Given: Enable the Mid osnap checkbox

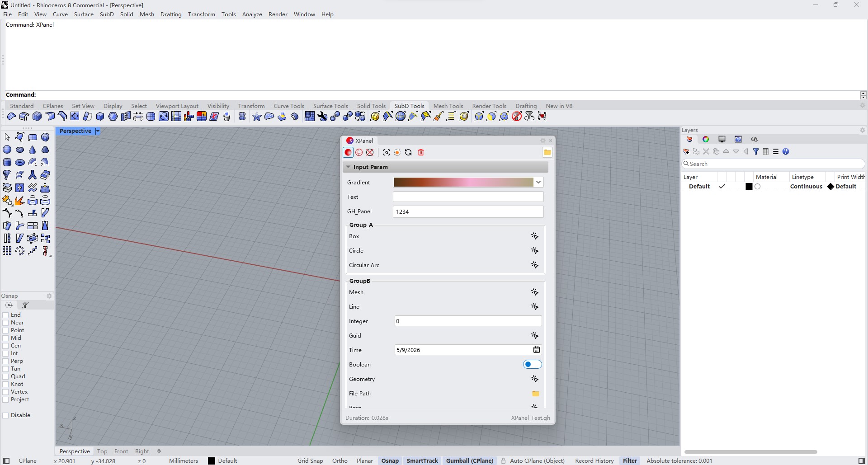Looking at the screenshot, I should pyautogui.click(x=6, y=338).
